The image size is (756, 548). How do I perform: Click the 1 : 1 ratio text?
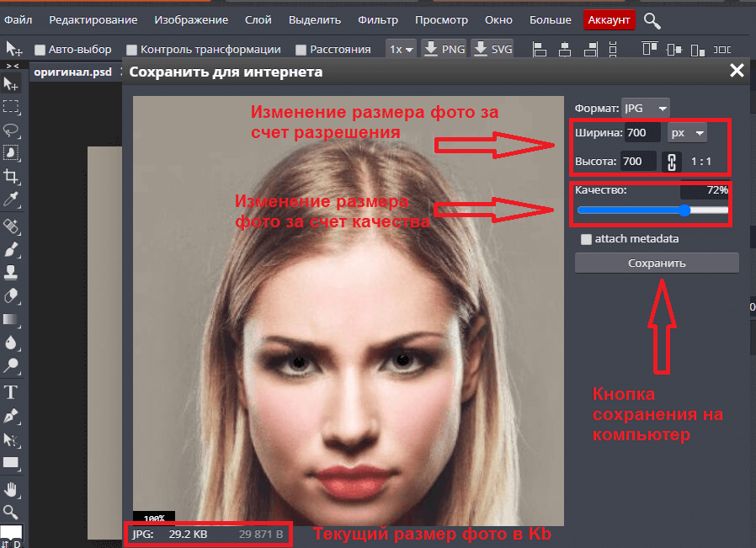701,162
